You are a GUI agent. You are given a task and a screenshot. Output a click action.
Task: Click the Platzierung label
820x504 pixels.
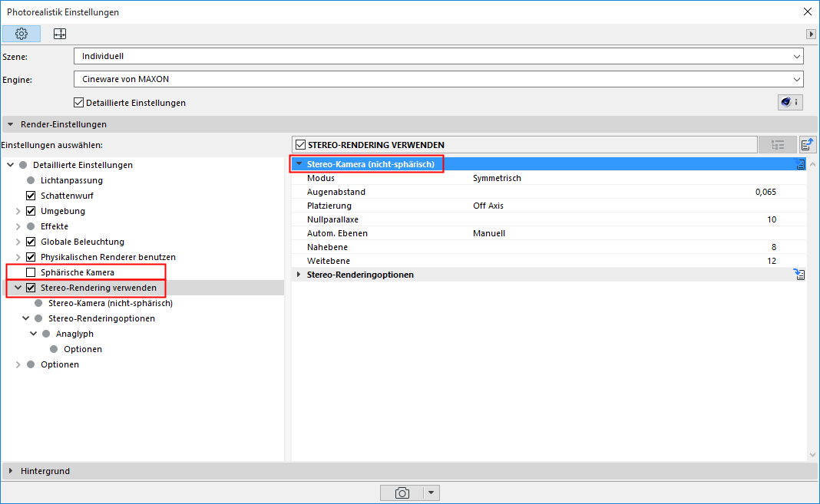point(329,206)
